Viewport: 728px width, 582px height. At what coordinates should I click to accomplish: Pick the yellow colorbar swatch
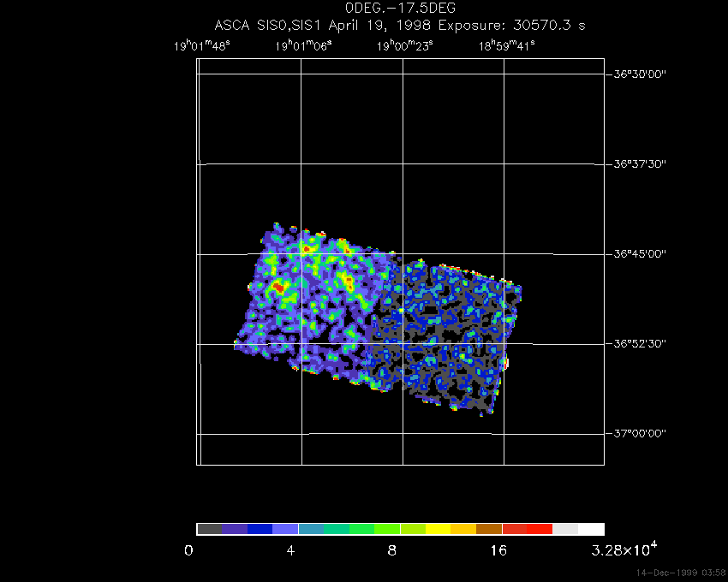coord(439,529)
